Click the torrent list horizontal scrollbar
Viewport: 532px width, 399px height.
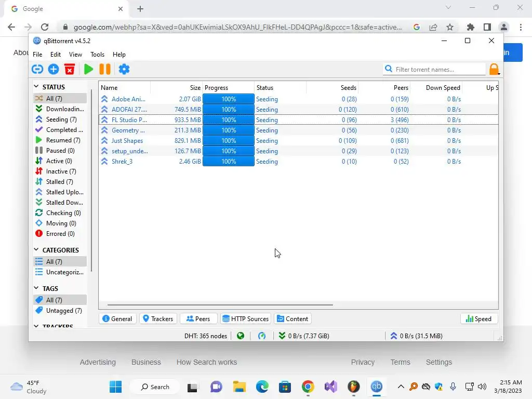220,304
